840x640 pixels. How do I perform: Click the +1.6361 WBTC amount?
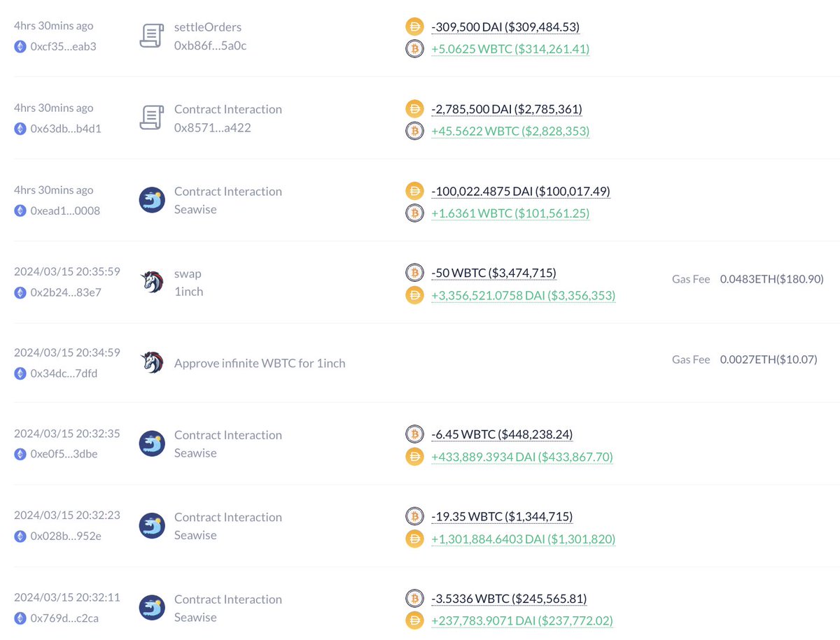pos(510,213)
